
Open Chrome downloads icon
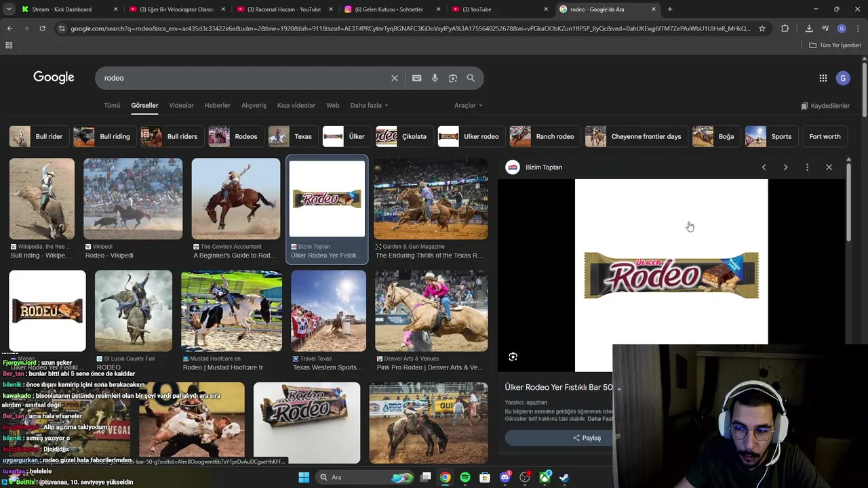(x=809, y=28)
